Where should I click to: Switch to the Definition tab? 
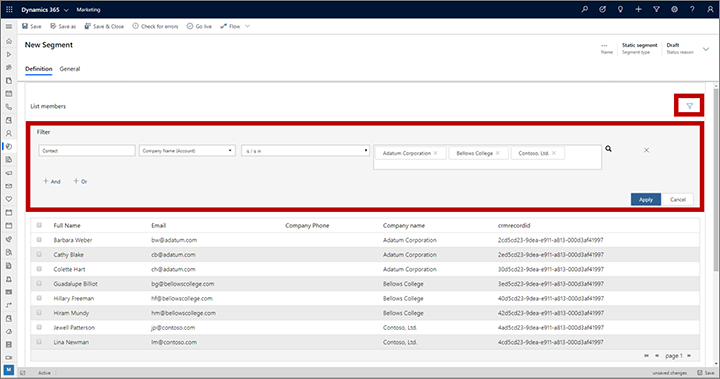point(39,69)
